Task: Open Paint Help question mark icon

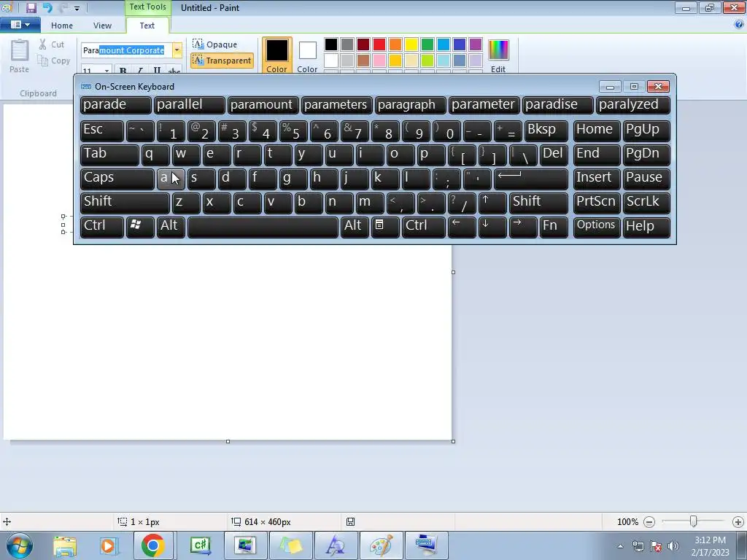Action: 739,25
